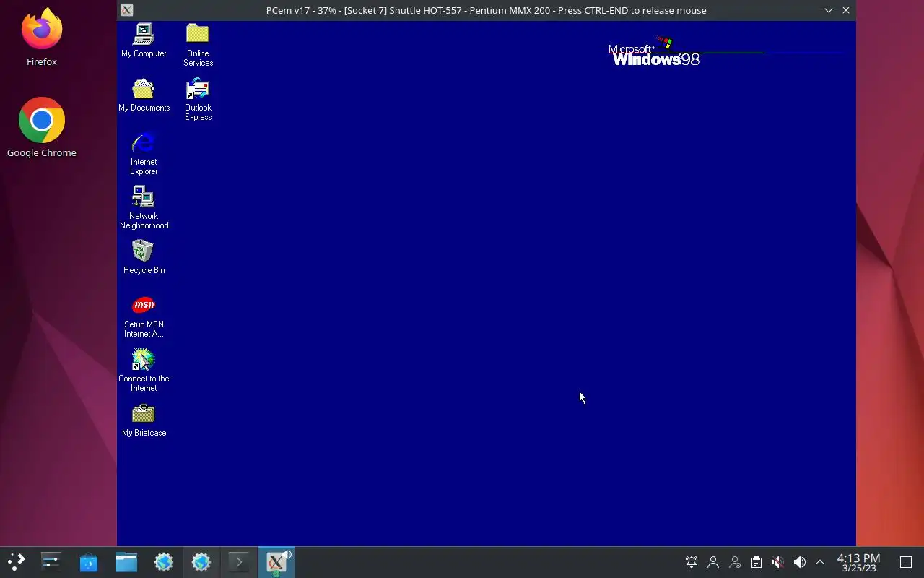Select the My Documents desktop icon
Image resolution: width=924 pixels, height=578 pixels.
pyautogui.click(x=144, y=95)
